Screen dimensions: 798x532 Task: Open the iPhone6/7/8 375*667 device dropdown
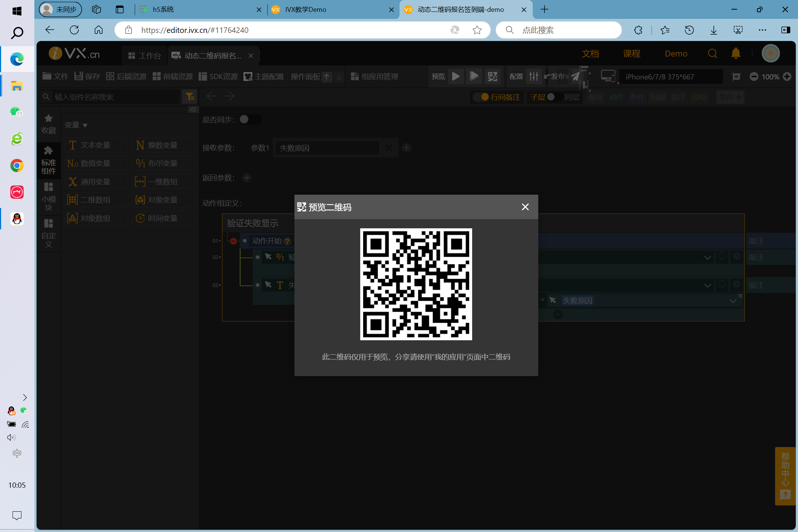tap(671, 77)
